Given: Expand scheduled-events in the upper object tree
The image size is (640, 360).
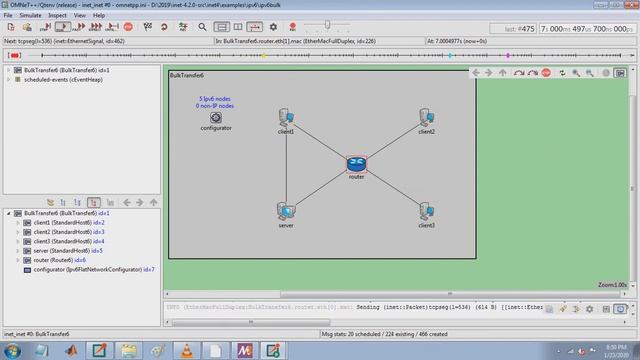Looking at the screenshot, I should click(8, 80).
